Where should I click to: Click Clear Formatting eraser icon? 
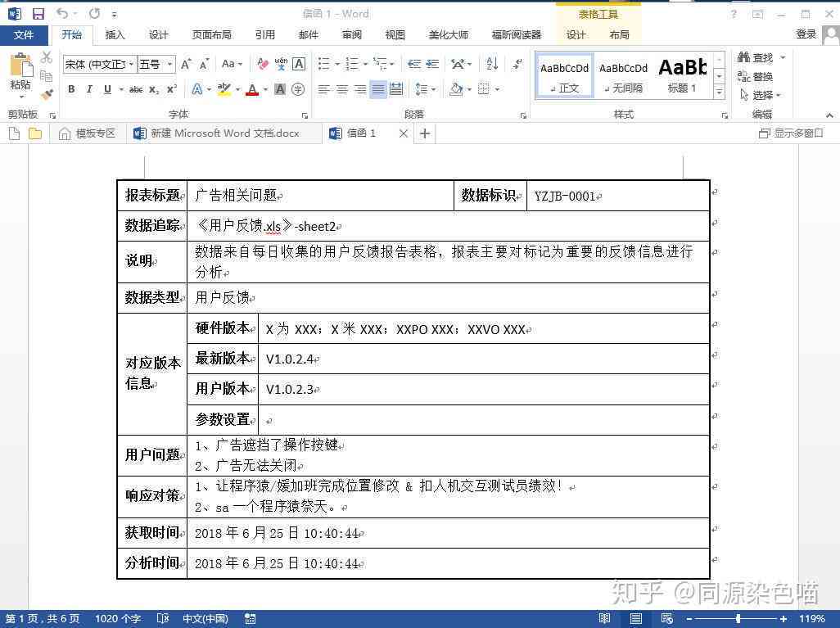tap(263, 64)
